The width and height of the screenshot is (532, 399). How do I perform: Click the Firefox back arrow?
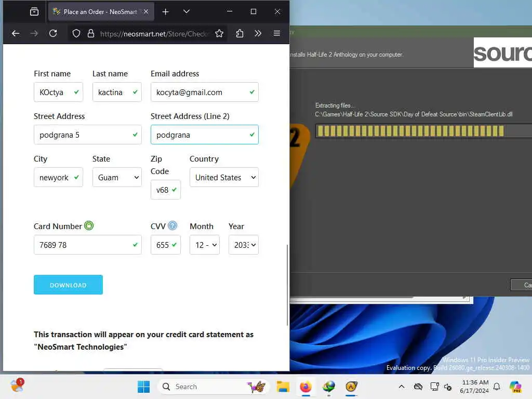coord(16,33)
